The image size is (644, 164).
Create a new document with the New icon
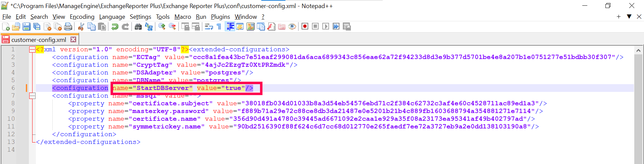[x=6, y=26]
